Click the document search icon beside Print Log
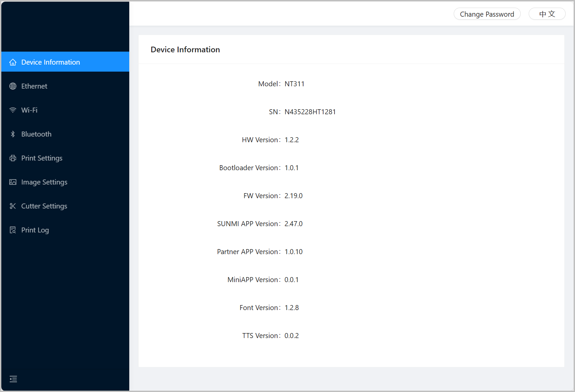Image resolution: width=575 pixels, height=392 pixels. [13, 230]
